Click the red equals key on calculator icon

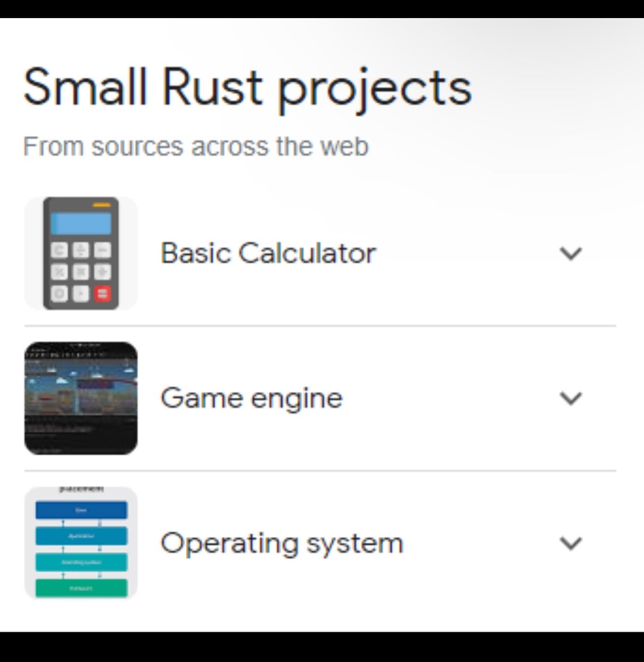coord(103,293)
